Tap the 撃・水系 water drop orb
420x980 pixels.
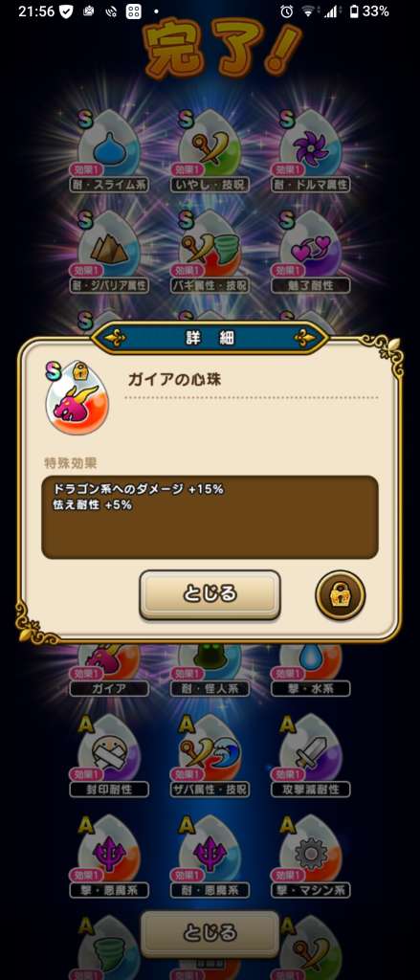tap(311, 667)
